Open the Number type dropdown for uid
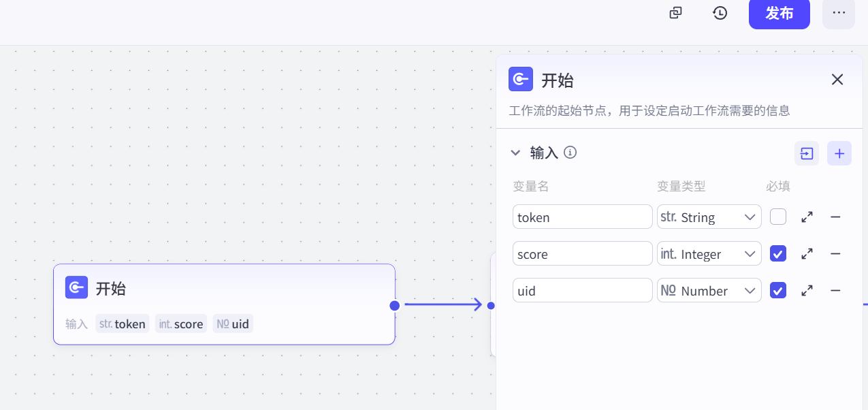The height and width of the screenshot is (410, 868). point(709,291)
